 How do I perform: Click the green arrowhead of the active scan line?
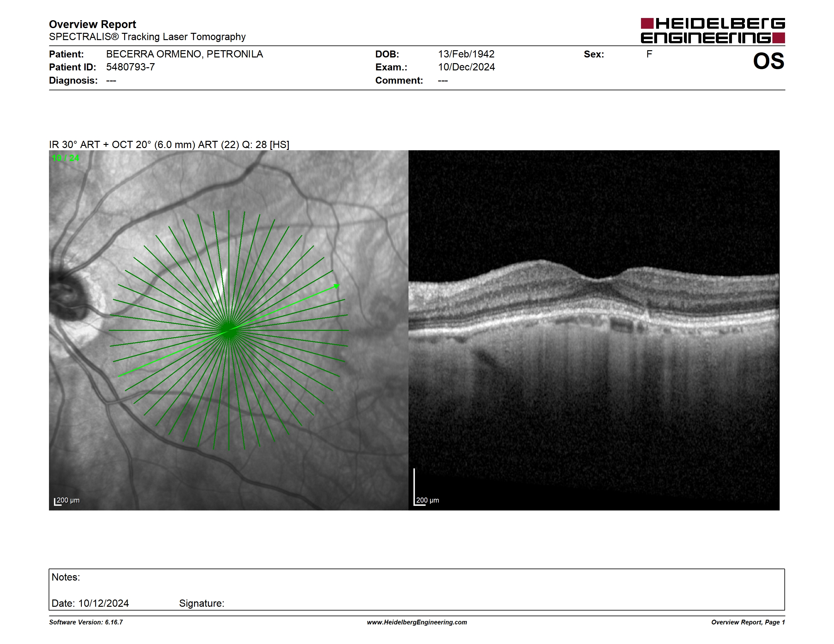tap(336, 286)
